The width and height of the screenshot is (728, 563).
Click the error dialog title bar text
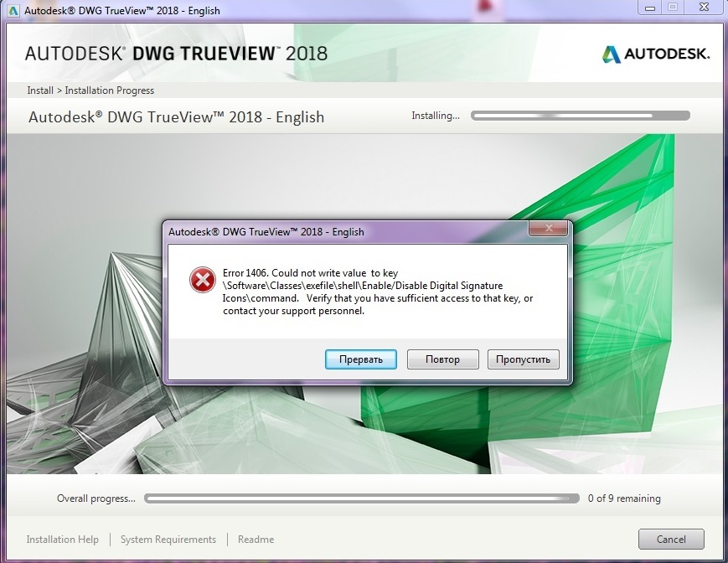point(266,231)
